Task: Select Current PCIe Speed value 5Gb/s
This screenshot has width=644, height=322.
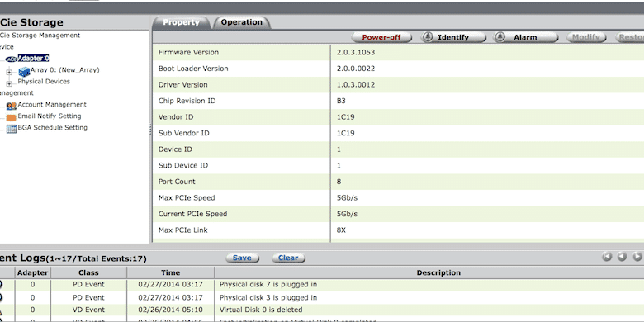Action: click(x=347, y=214)
